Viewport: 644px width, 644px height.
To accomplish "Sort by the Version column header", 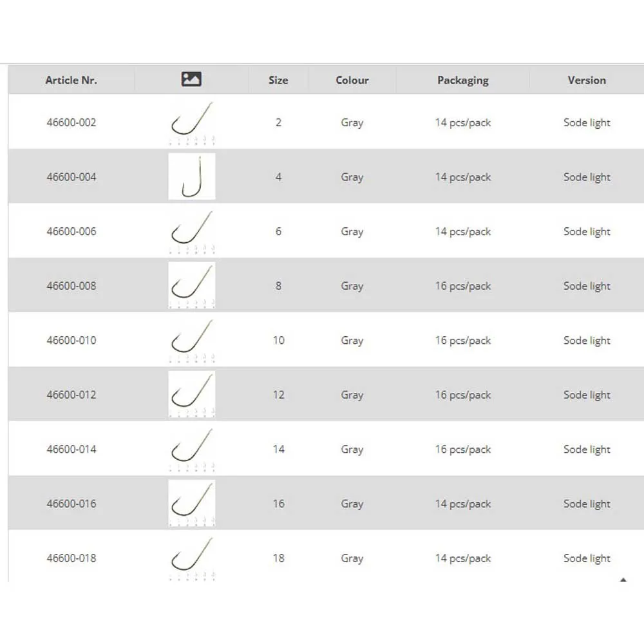I will (587, 80).
